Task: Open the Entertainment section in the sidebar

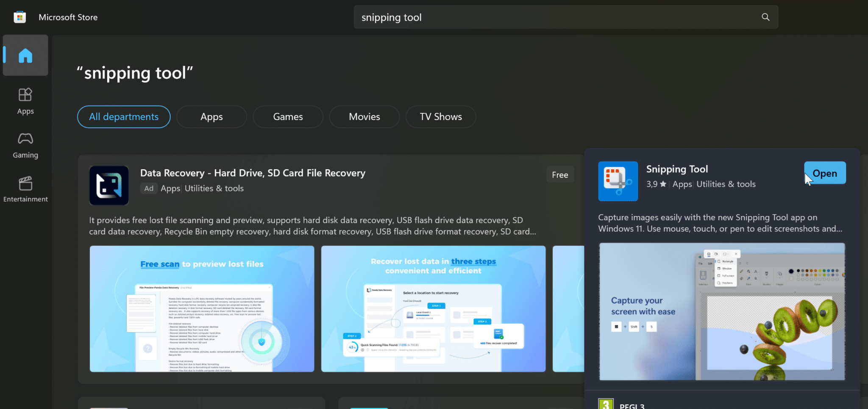Action: pos(25,189)
